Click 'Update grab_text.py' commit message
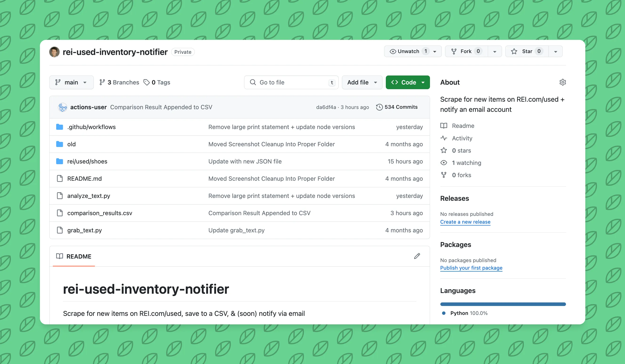 pos(236,230)
